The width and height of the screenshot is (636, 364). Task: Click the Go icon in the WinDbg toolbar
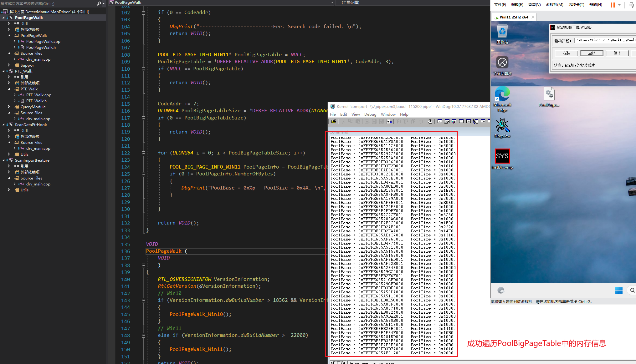pyautogui.click(x=367, y=121)
